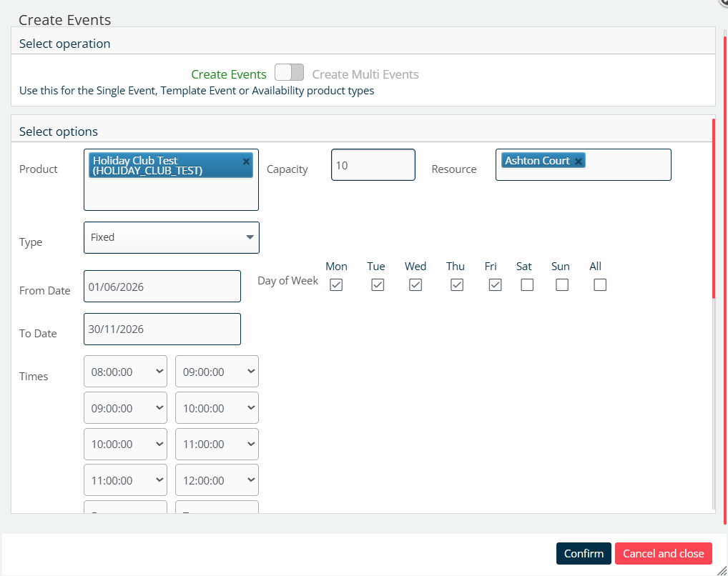Screen dimensions: 728x576
Task: Check the Sun checkbox
Action: 562,284
